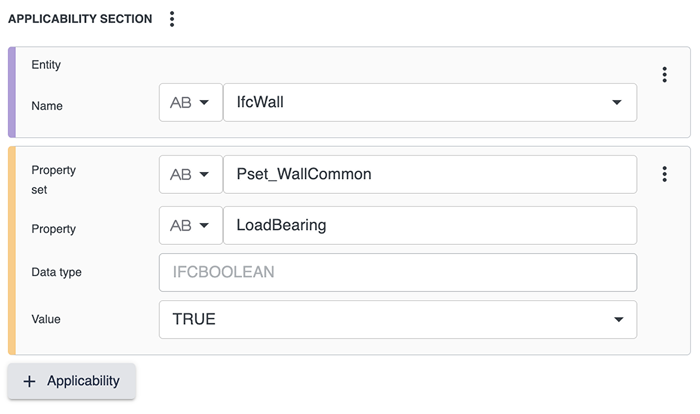Open the AB type selector for Property set
This screenshot has height=414, width=700.
click(x=190, y=174)
